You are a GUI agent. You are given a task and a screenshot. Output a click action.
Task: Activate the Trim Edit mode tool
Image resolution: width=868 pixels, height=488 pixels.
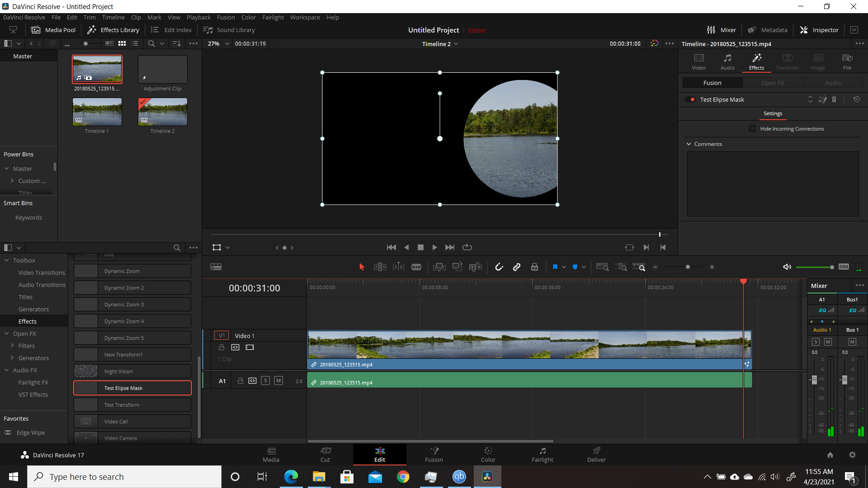point(380,267)
